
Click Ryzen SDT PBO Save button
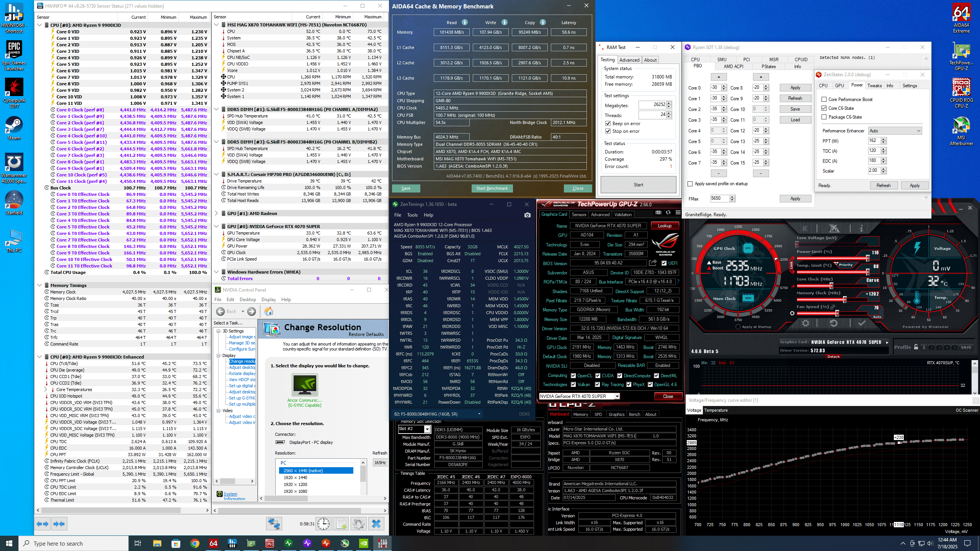[795, 109]
